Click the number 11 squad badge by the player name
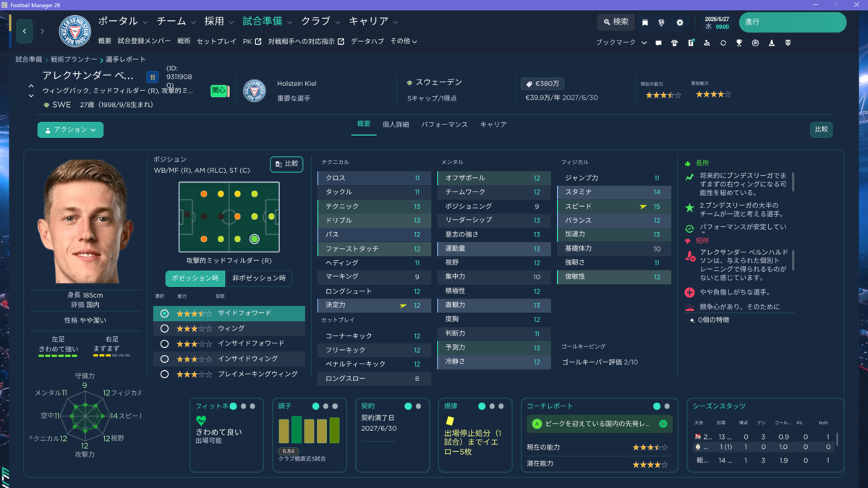The width and height of the screenshot is (868, 488). [x=153, y=77]
